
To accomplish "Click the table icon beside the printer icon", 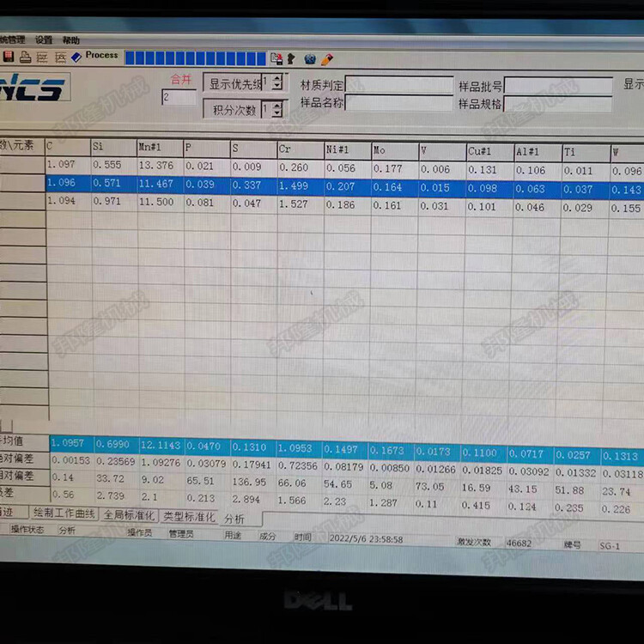I will coord(42,58).
